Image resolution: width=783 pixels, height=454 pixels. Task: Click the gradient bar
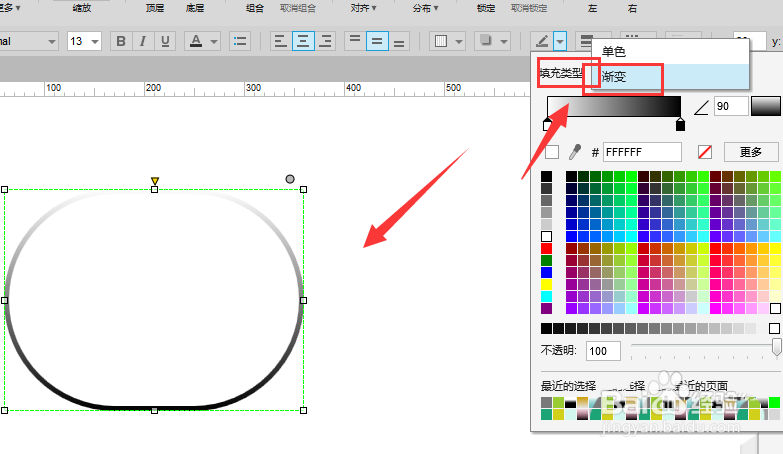pyautogui.click(x=614, y=106)
